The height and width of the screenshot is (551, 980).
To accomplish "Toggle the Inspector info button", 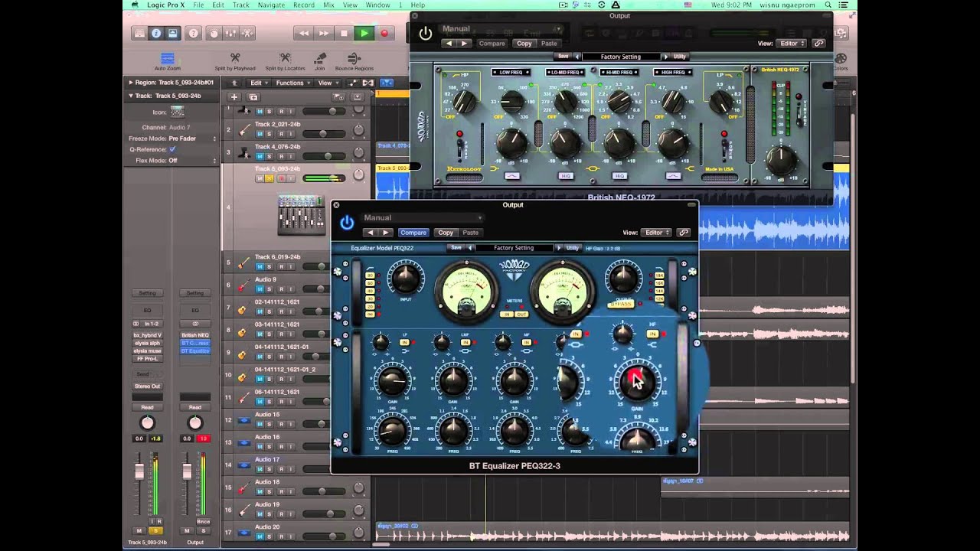I will pyautogui.click(x=156, y=33).
